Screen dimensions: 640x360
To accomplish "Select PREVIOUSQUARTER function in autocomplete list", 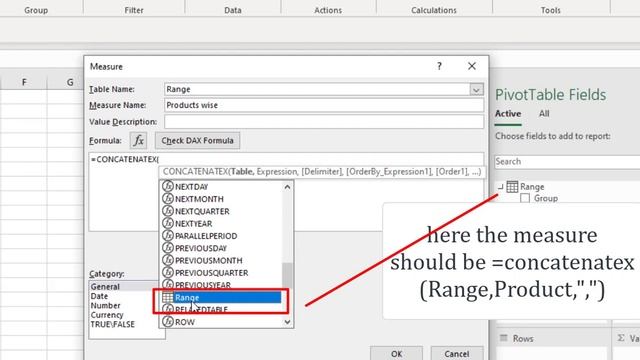I will (x=220, y=272).
